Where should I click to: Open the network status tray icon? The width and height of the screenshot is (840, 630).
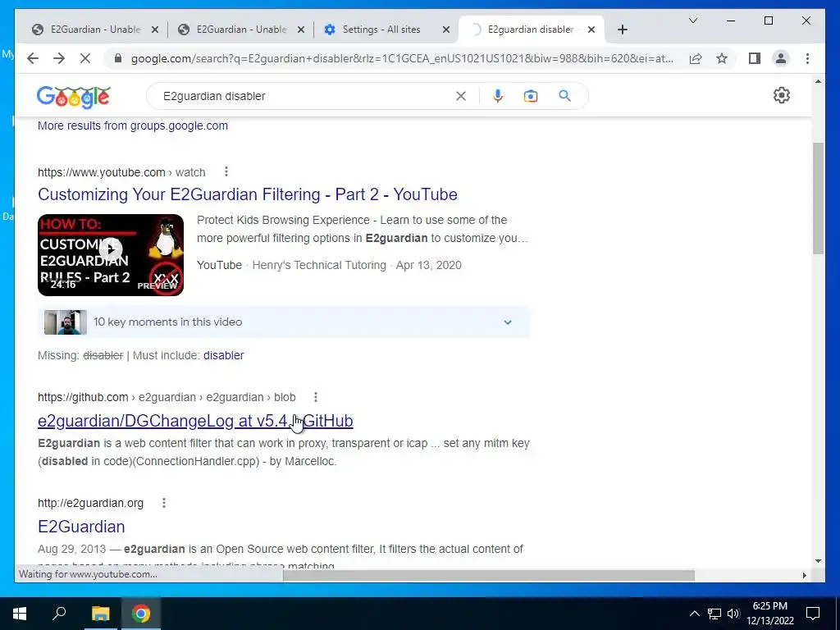[x=714, y=614]
